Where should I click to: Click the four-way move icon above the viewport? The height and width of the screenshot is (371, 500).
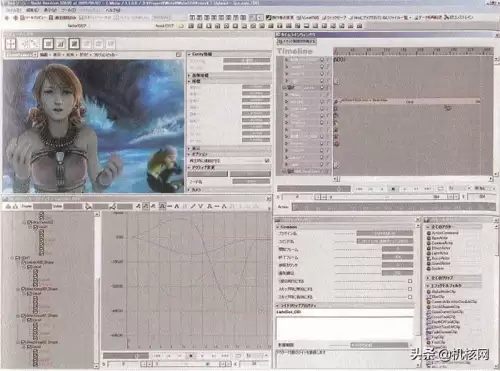point(10,44)
